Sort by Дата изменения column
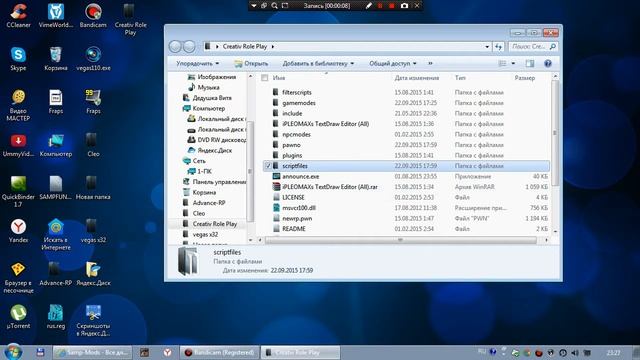640x360 pixels. pos(417,78)
